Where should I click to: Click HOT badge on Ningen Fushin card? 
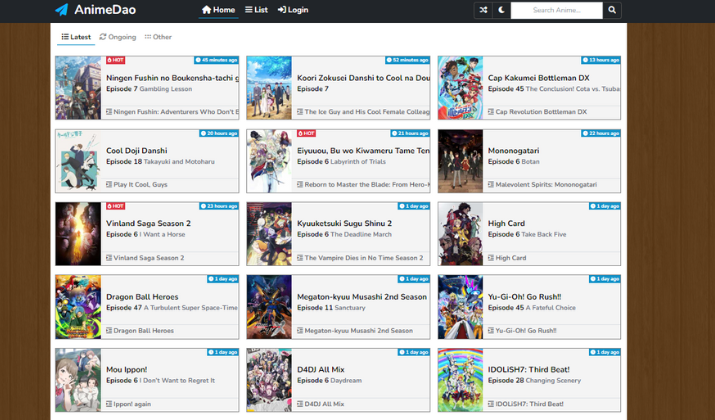(115, 60)
